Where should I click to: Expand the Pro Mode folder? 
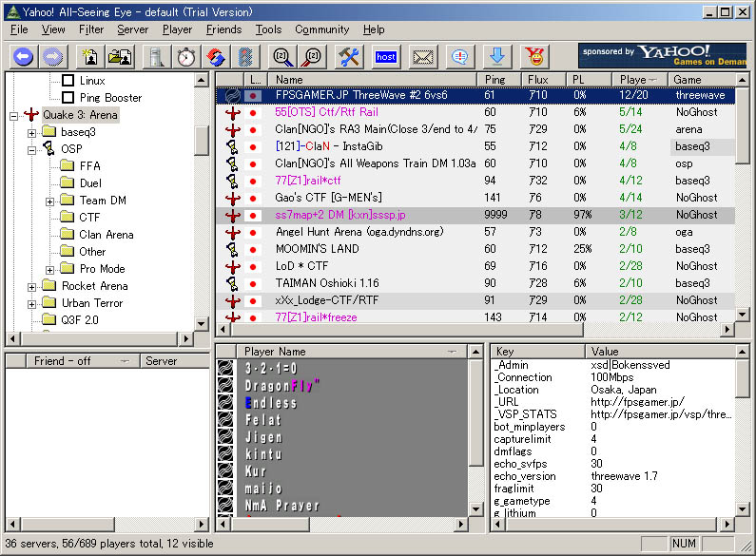(x=50, y=270)
